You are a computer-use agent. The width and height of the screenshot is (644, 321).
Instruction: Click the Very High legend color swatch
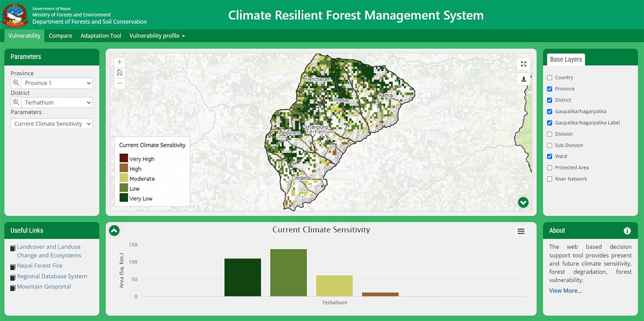pos(124,158)
